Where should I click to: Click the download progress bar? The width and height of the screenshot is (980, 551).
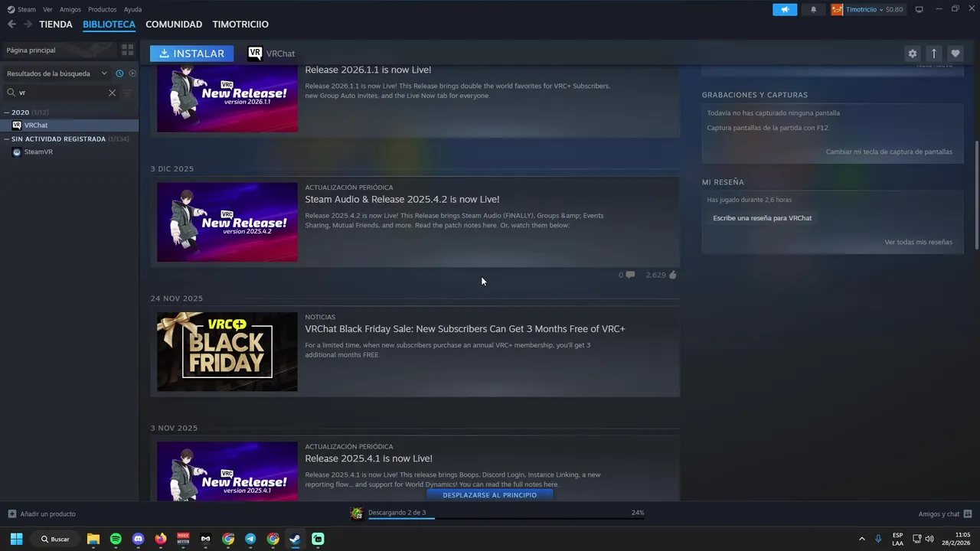[506, 518]
